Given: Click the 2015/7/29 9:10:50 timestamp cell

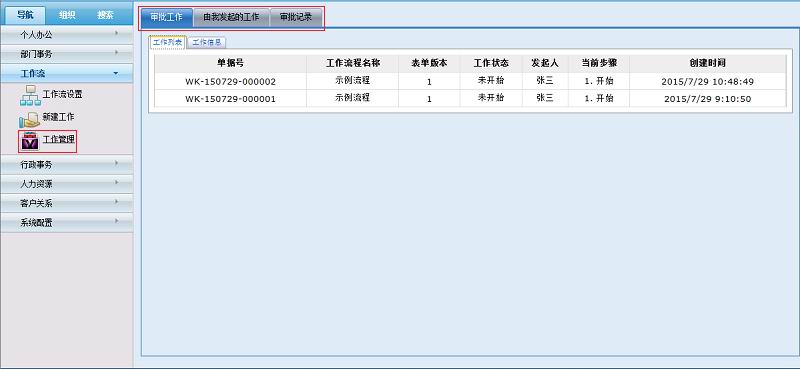Looking at the screenshot, I should pyautogui.click(x=708, y=99).
